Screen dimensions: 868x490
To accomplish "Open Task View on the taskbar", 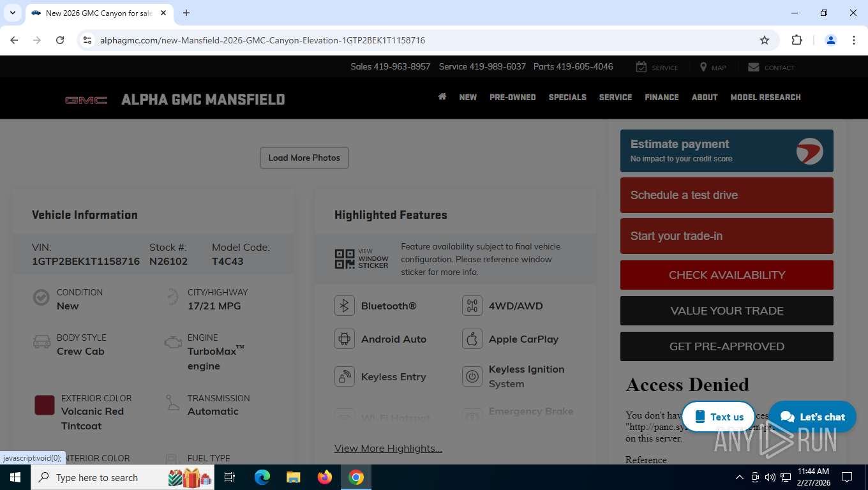I will tap(230, 477).
